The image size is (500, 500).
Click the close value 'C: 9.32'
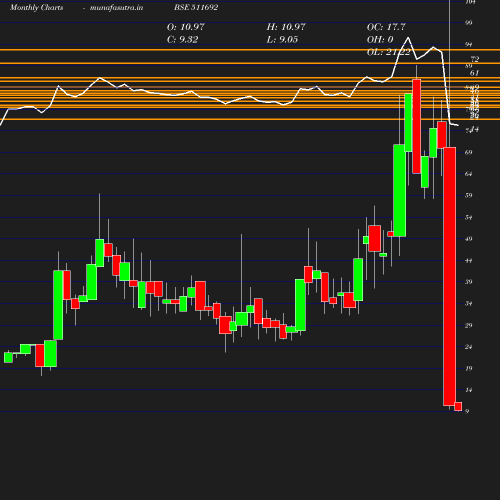(x=182, y=39)
